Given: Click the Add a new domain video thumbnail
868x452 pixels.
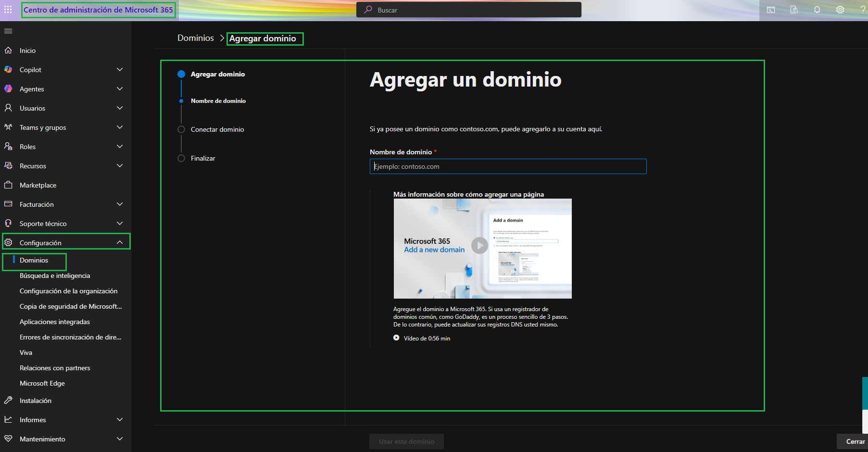Looking at the screenshot, I should coord(483,249).
